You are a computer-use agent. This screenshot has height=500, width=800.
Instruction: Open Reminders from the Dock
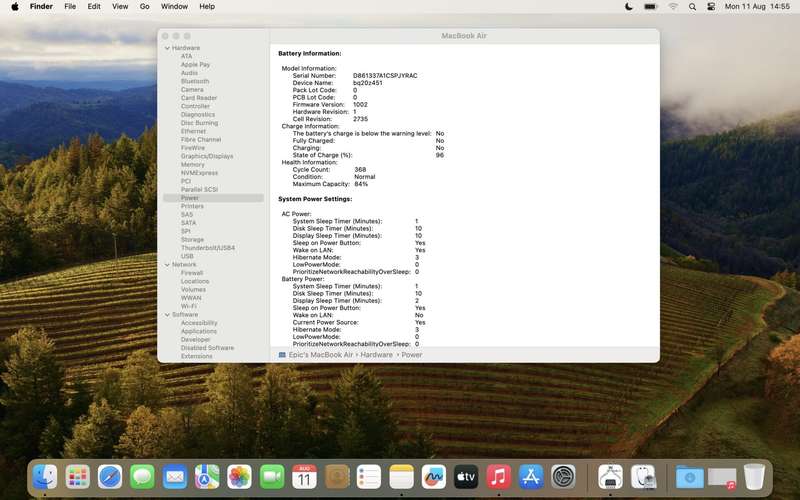click(x=369, y=477)
